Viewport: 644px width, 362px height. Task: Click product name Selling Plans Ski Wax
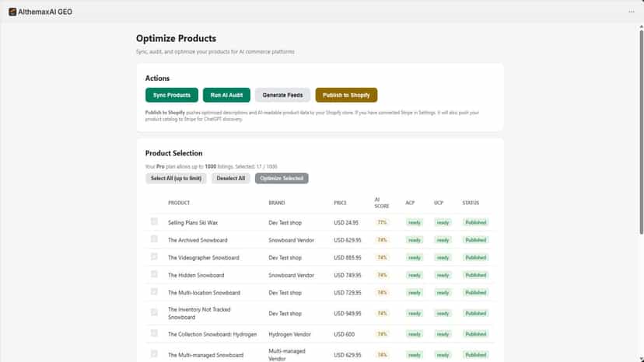pos(193,222)
